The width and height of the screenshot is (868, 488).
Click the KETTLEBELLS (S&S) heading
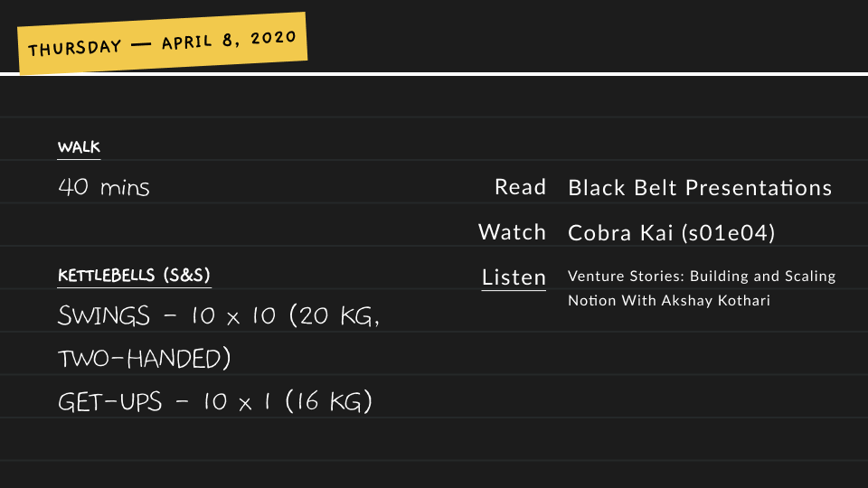[x=134, y=275]
